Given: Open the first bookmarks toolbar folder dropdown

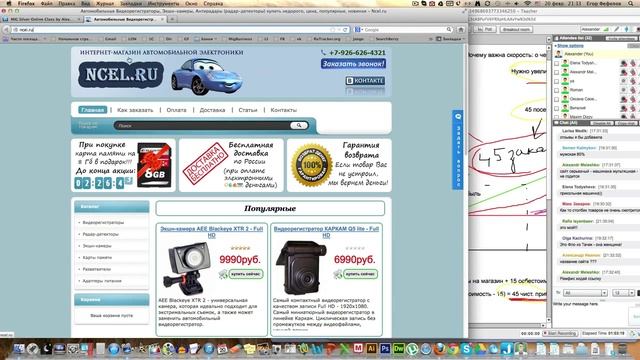Looking at the screenshot, I should pyautogui.click(x=24, y=39).
